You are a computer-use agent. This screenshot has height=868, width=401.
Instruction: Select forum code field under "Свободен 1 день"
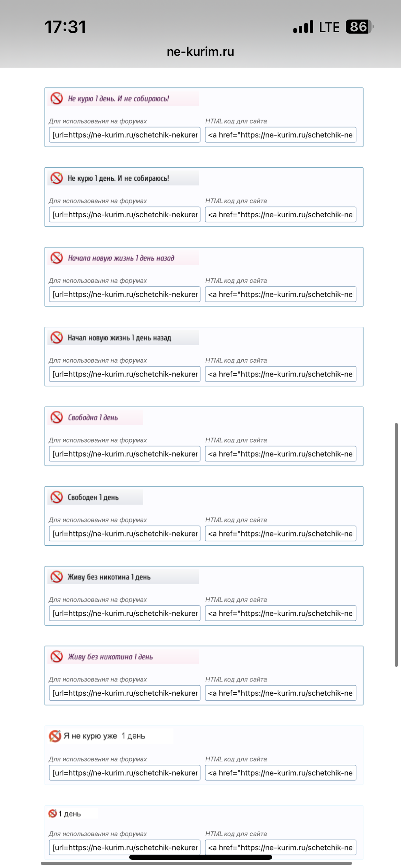(125, 533)
